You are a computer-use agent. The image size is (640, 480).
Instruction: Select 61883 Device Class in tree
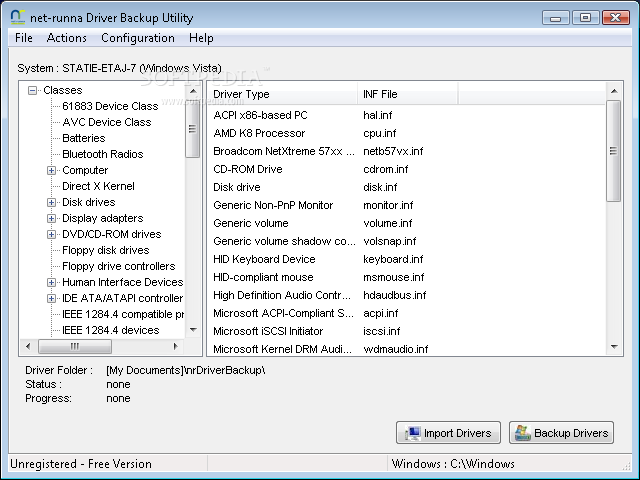(x=110, y=106)
